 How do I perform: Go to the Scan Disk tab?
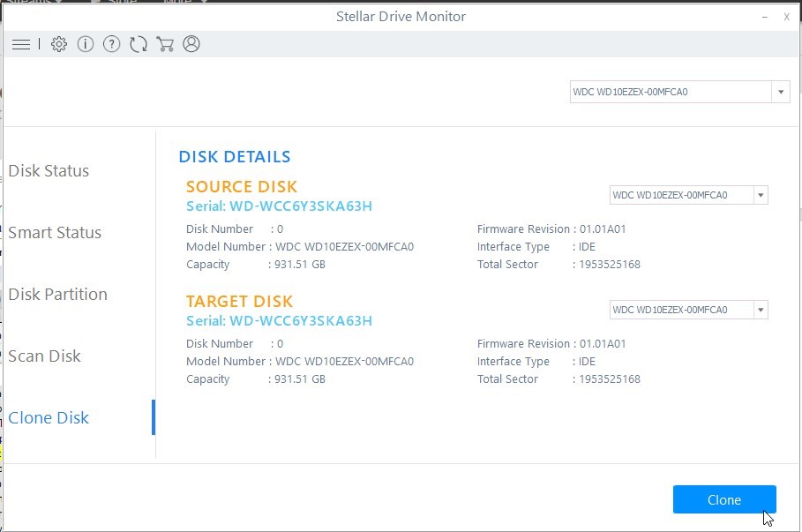44,356
